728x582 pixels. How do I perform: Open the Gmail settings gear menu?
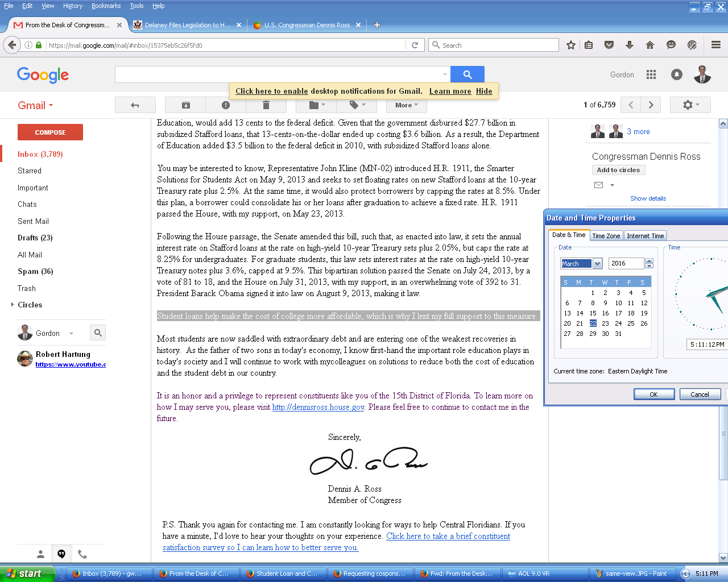coord(691,105)
